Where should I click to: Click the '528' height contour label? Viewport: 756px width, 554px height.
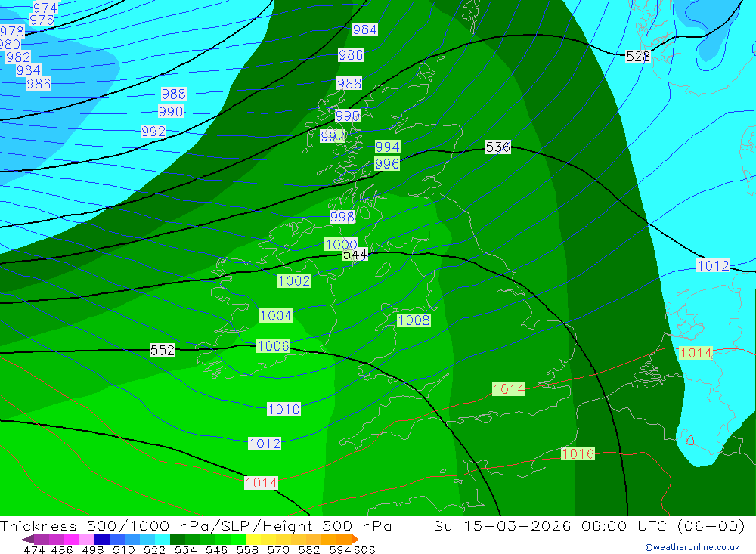[x=638, y=57]
